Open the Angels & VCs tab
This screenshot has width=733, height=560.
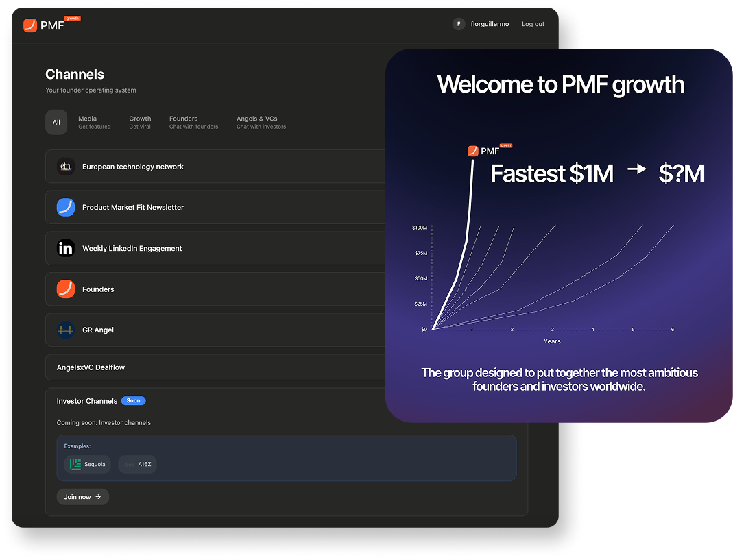tap(261, 123)
